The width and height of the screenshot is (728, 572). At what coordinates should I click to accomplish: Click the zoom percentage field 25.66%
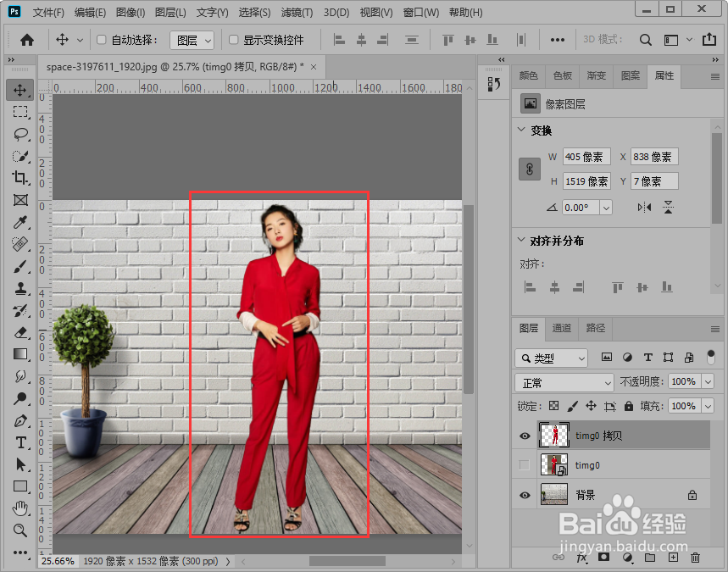(58, 561)
